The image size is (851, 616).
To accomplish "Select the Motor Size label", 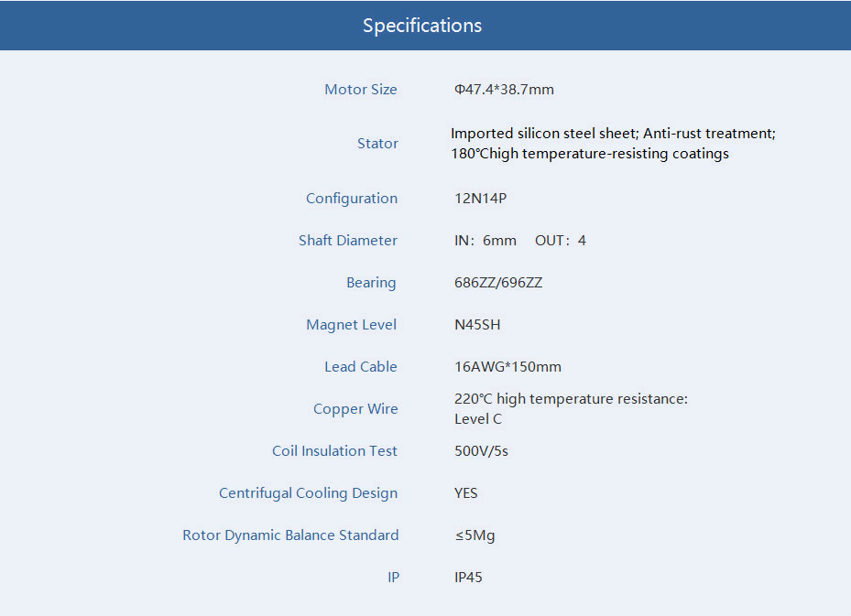I will point(360,90).
